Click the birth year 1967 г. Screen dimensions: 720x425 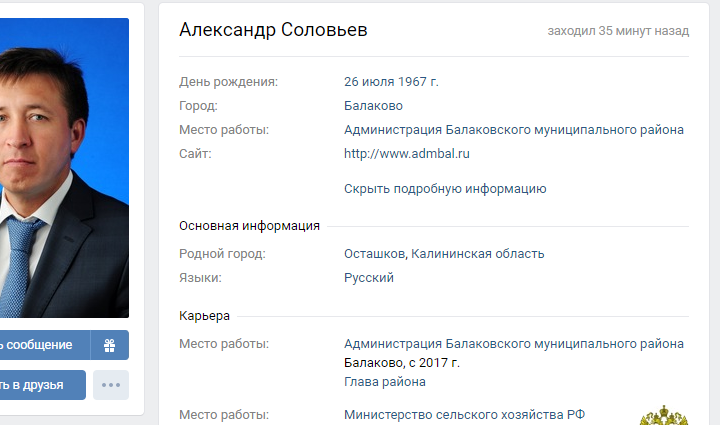coord(418,82)
